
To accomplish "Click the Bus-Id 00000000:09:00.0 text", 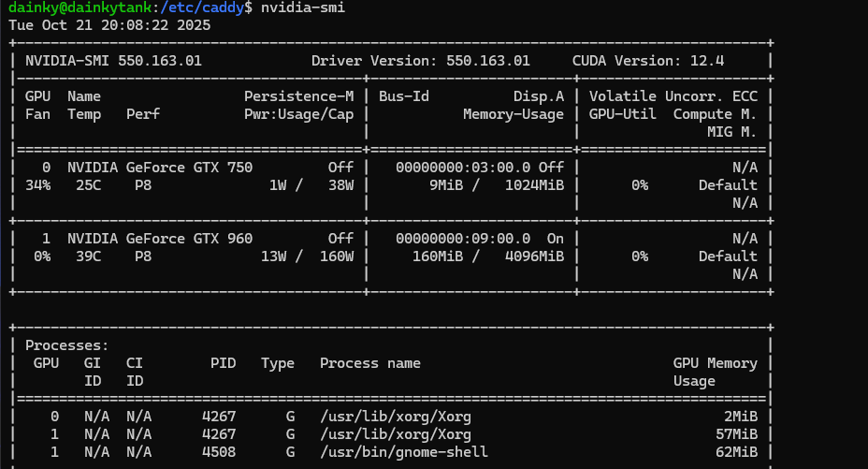I will (x=463, y=239).
